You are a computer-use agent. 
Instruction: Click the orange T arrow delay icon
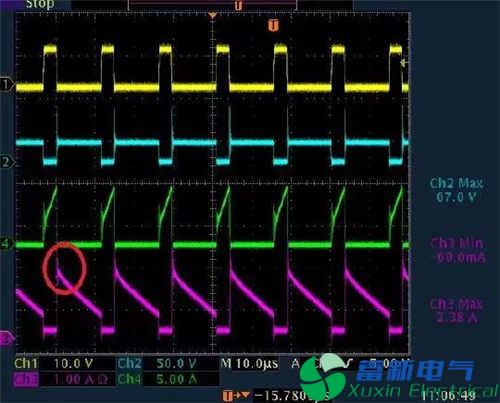[236, 396]
